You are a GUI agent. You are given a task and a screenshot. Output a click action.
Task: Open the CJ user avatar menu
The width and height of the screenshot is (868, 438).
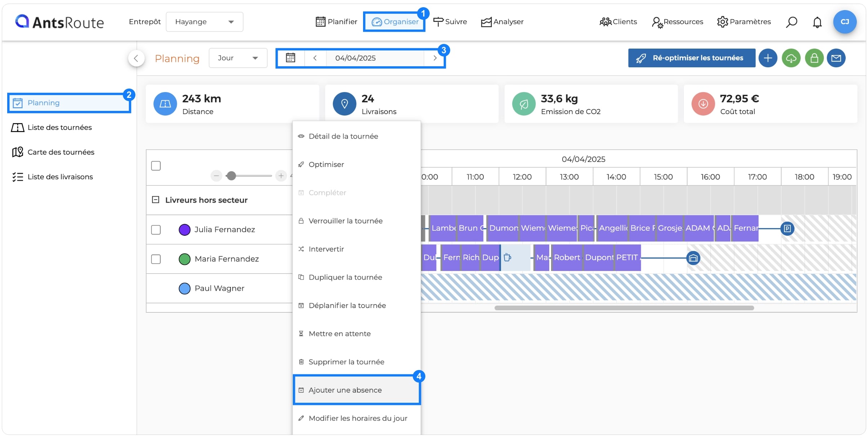[x=845, y=22]
